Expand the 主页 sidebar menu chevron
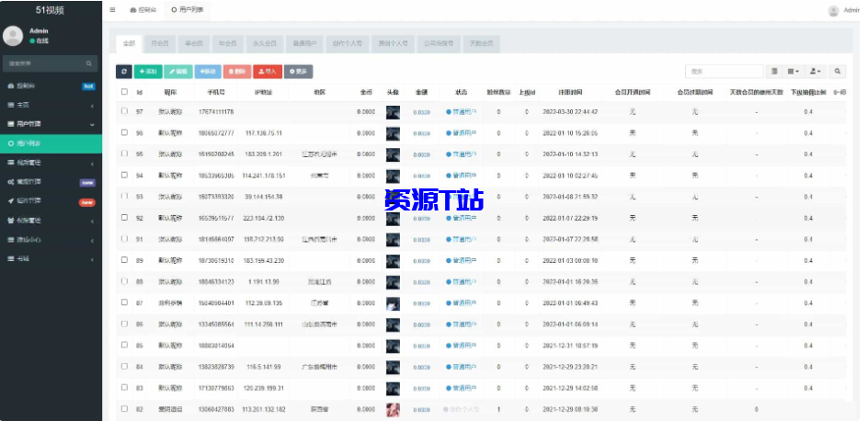This screenshot has width=868, height=421. point(93,106)
